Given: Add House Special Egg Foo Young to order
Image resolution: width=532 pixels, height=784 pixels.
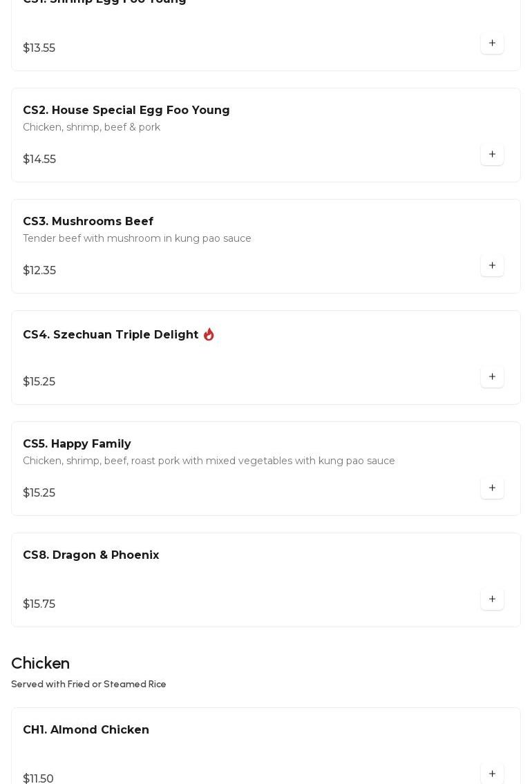Looking at the screenshot, I should (x=492, y=155).
